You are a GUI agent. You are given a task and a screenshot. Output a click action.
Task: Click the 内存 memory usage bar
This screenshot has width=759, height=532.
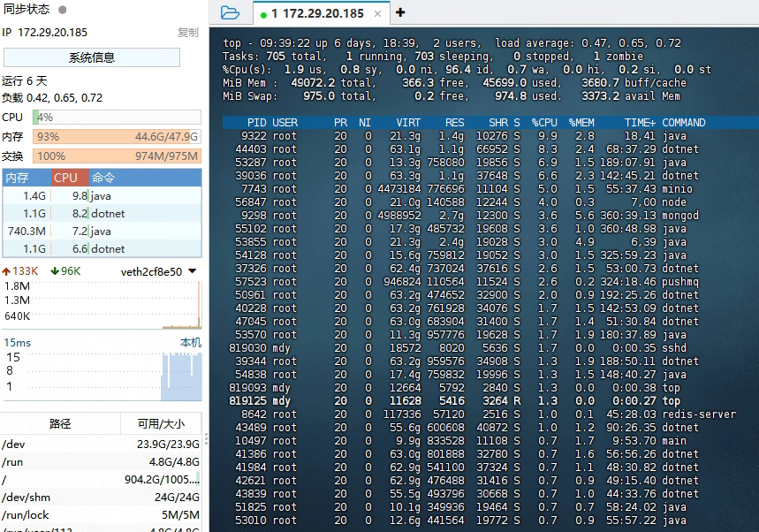coord(117,137)
